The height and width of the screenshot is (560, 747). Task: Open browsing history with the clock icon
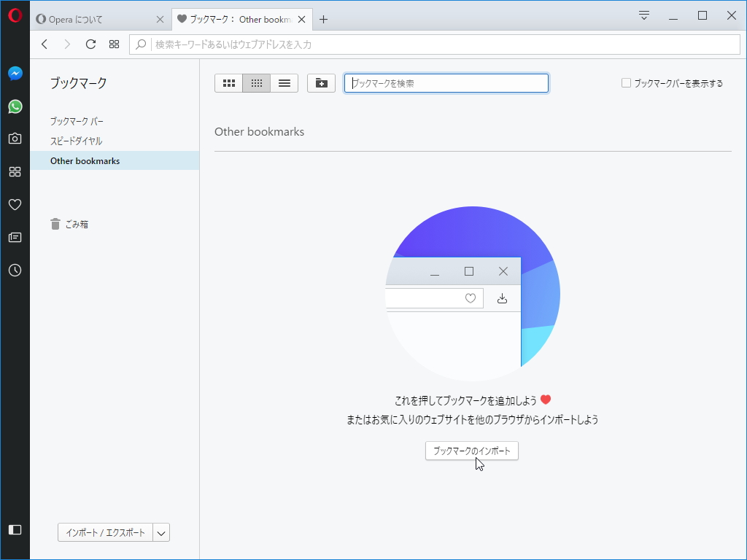point(15,270)
